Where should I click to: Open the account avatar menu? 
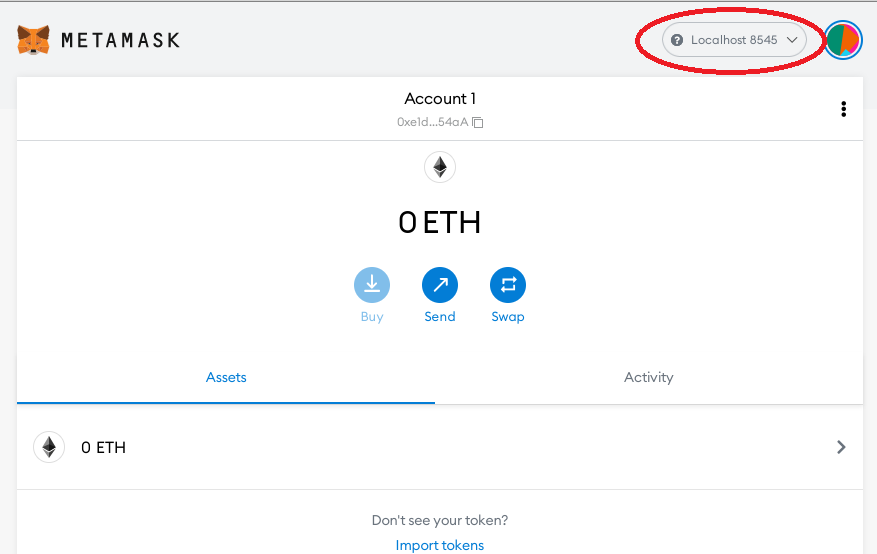(x=843, y=40)
